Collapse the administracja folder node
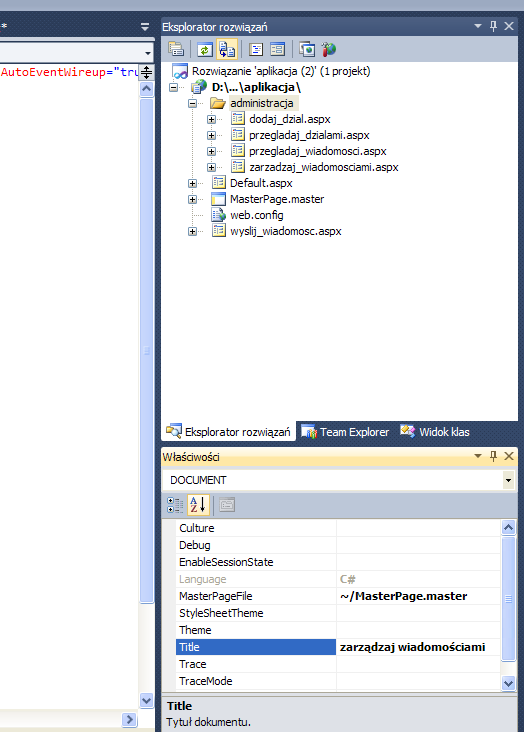Image resolution: width=524 pixels, height=732 pixels. (x=192, y=103)
